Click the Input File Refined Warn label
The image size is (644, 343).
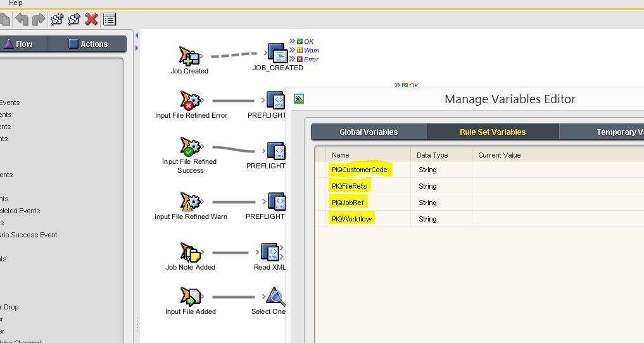(x=191, y=216)
